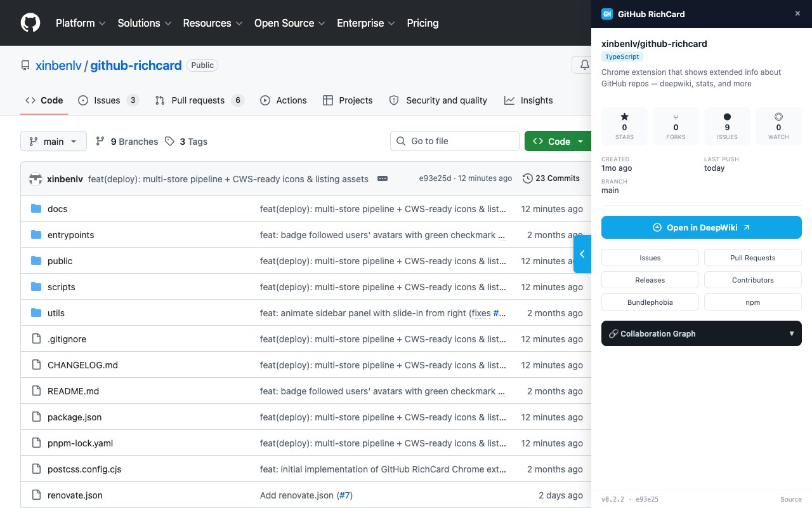Click the star icon in the Stars stat
812x508 pixels.
(x=624, y=117)
